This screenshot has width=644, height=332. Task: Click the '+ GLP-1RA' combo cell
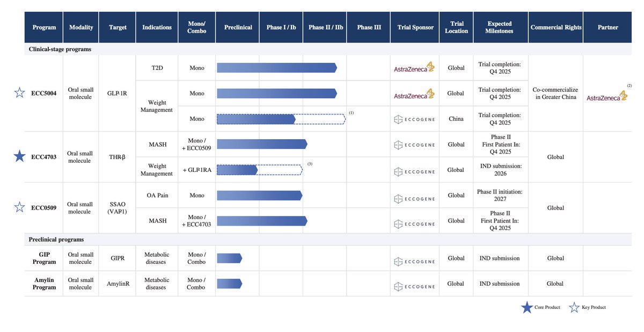tap(197, 170)
